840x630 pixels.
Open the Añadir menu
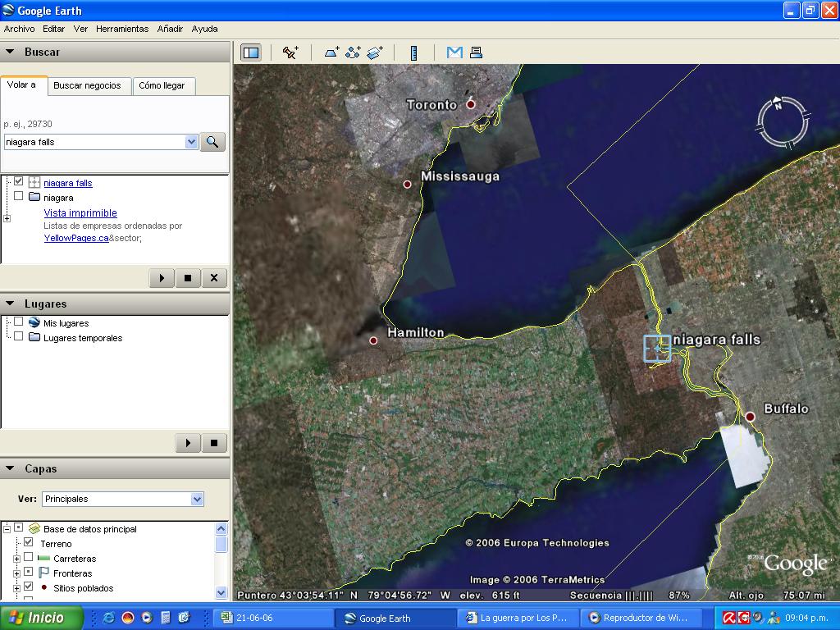tap(170, 29)
